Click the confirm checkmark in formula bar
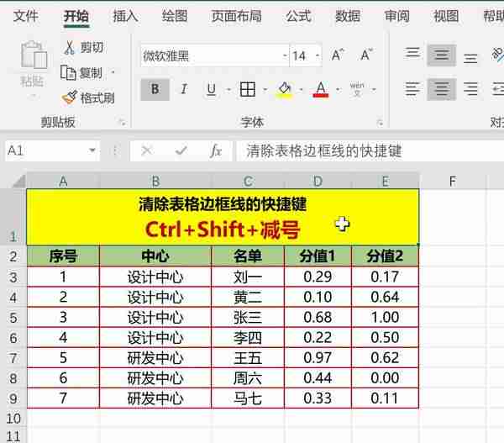Image resolution: width=504 pixels, height=443 pixels. [181, 150]
